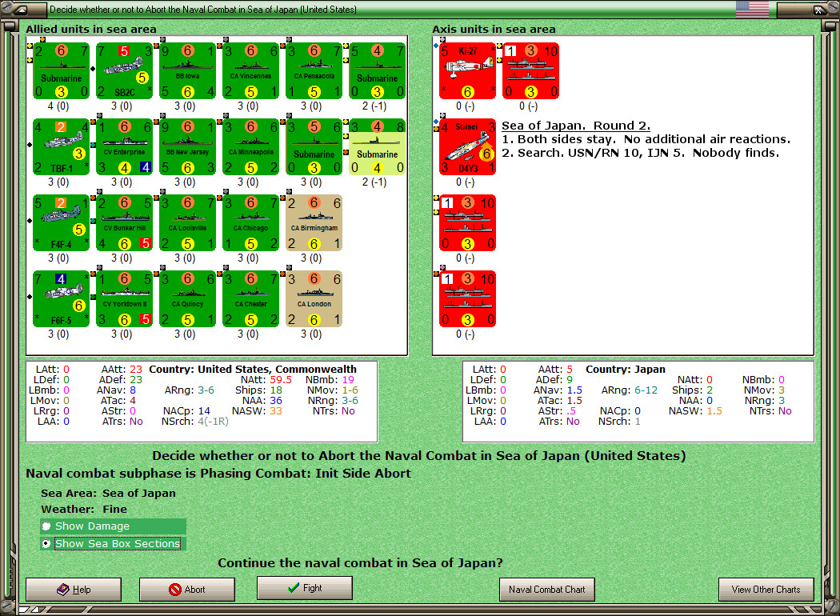Viewport: 840px width, 616px height.
Task: Open the Naval Combat Chart
Action: tap(547, 590)
